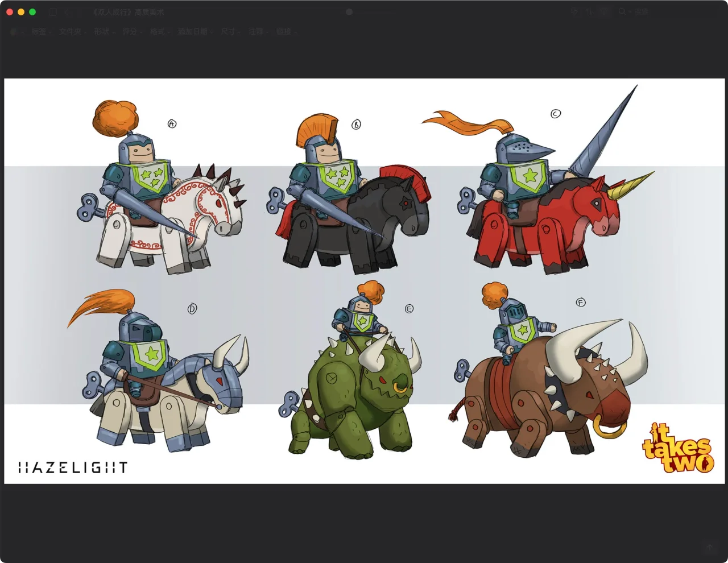
Task: Open the 标签 filter dropdown
Action: point(42,32)
